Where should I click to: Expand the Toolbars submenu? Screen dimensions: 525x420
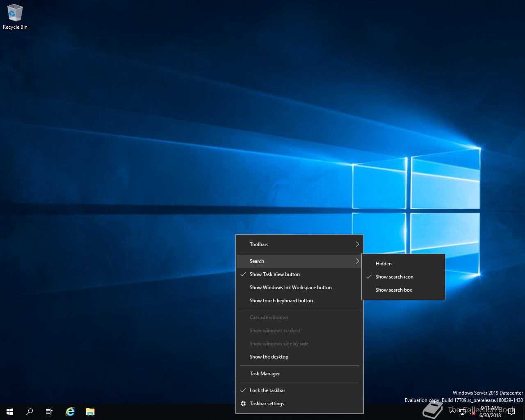(x=300, y=244)
